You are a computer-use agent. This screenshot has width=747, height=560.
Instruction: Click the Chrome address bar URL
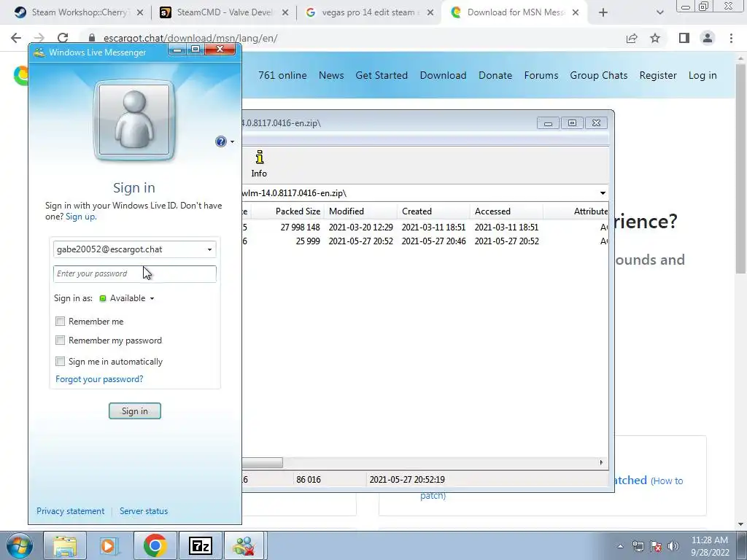(190, 38)
